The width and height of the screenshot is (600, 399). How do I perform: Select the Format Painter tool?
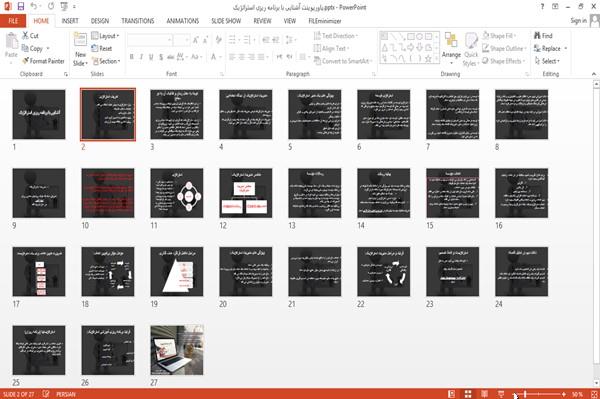click(x=44, y=61)
